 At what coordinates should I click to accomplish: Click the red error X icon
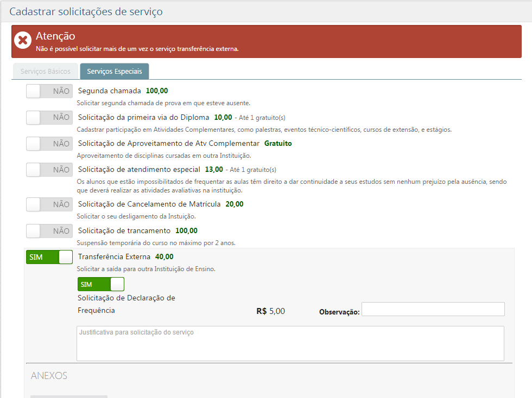coord(23,41)
